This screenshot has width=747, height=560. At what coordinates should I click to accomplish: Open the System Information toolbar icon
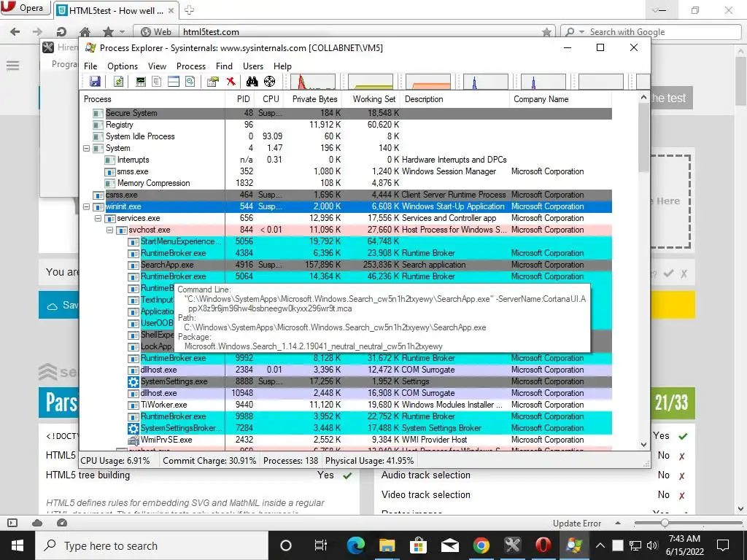pos(141,82)
